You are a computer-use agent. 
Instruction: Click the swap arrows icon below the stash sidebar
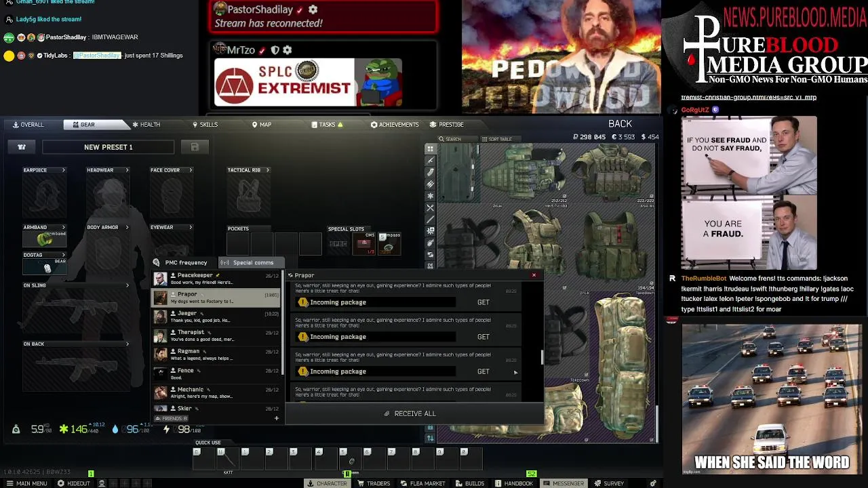point(430,438)
